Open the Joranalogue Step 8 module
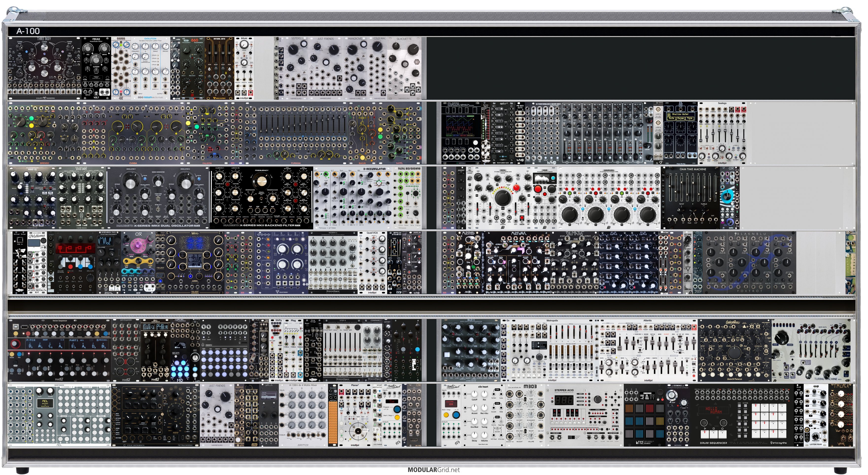This screenshot has height=475, width=868. pyautogui.click(x=343, y=350)
